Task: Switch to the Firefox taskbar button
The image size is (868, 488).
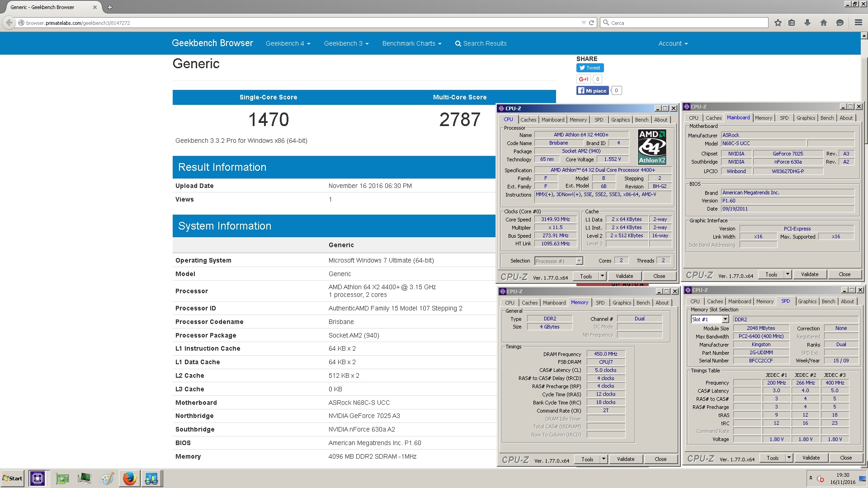Action: [129, 479]
